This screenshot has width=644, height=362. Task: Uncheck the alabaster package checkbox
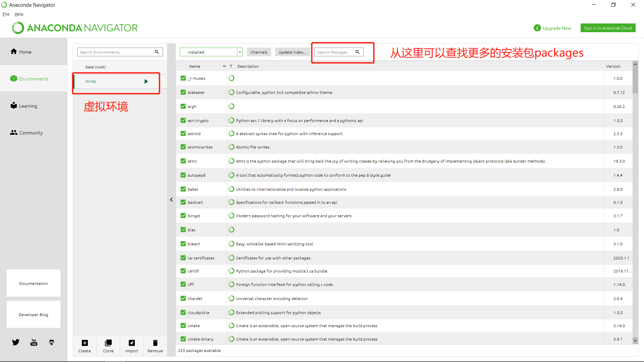point(183,92)
